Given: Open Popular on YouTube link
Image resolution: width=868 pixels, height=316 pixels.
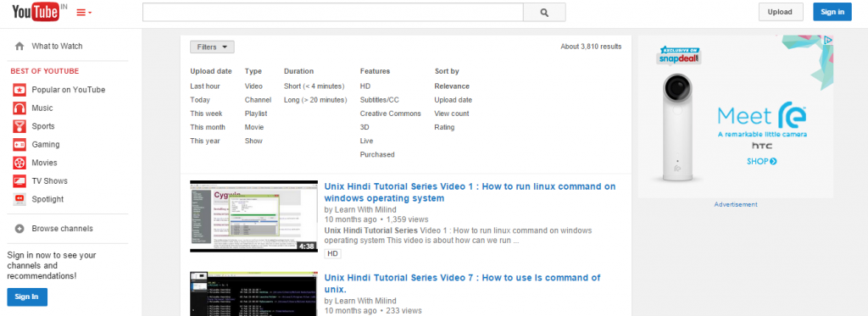Looking at the screenshot, I should [68, 90].
